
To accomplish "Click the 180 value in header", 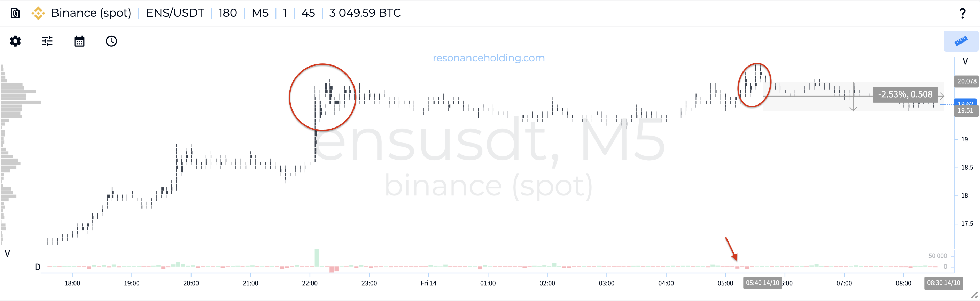I will [227, 13].
